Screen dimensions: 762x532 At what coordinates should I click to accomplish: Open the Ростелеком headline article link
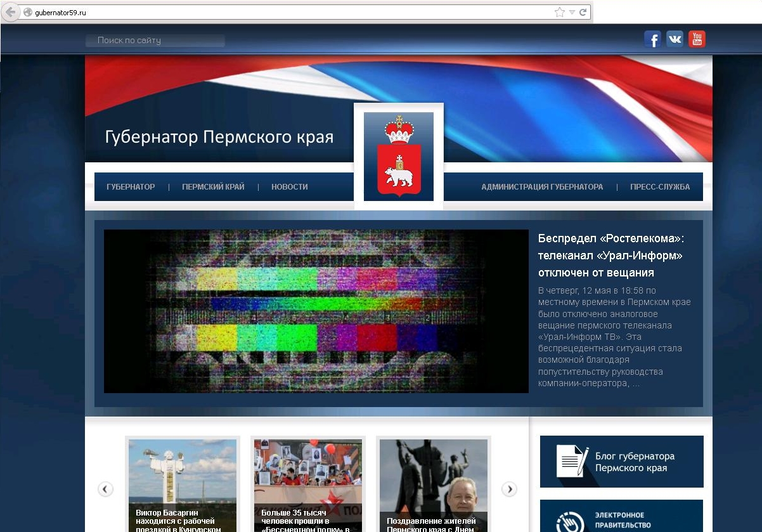pyautogui.click(x=610, y=256)
